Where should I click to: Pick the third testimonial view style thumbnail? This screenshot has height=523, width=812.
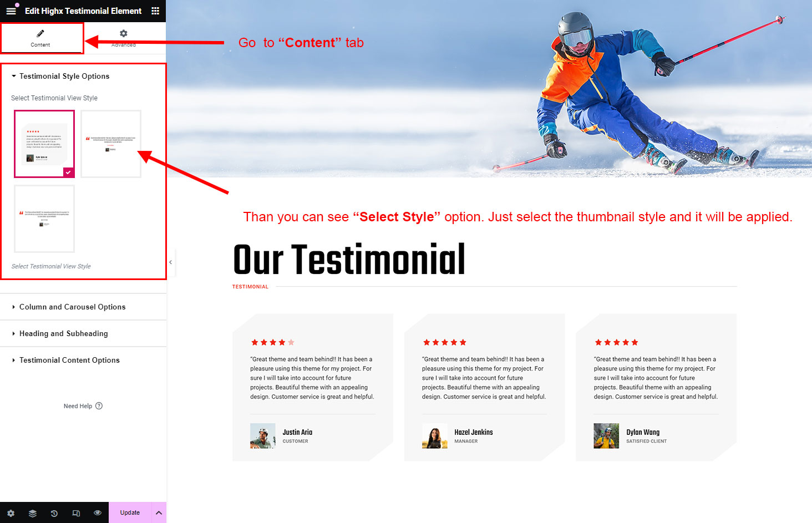point(44,219)
